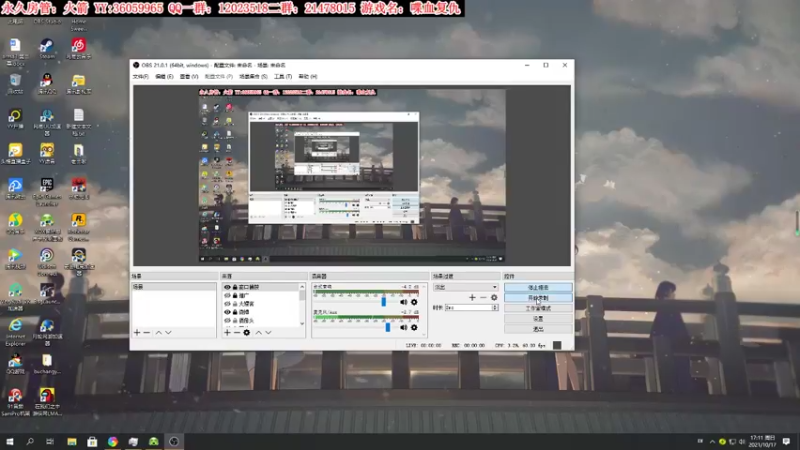The height and width of the screenshot is (450, 800).
Task: Click the sources list vertical scrollbar
Action: pyautogui.click(x=302, y=305)
